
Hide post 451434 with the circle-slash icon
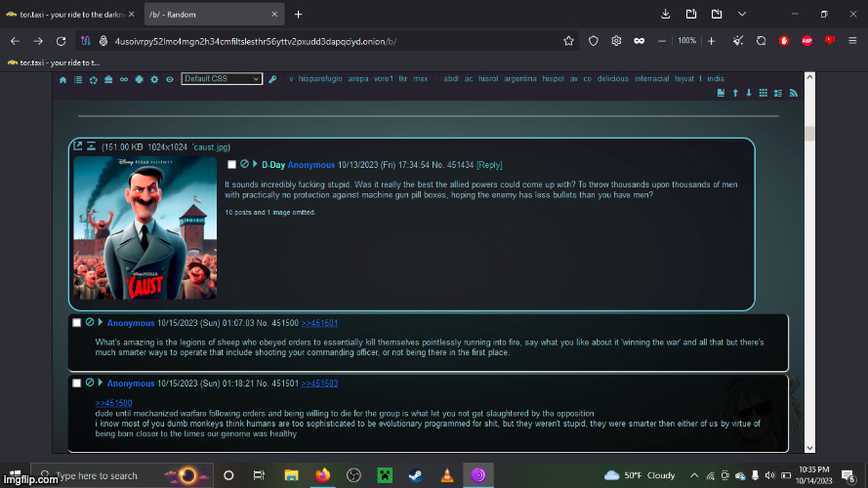point(244,164)
